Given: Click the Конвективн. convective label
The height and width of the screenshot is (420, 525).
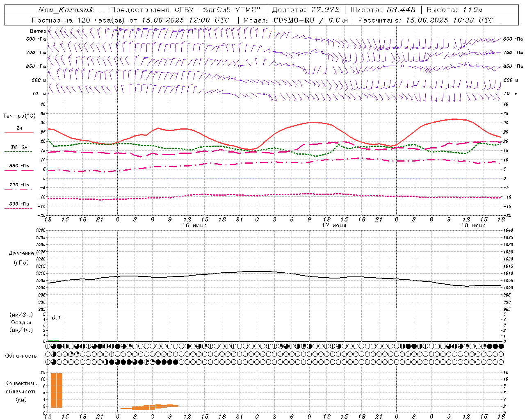Looking at the screenshot, I should (x=21, y=383).
